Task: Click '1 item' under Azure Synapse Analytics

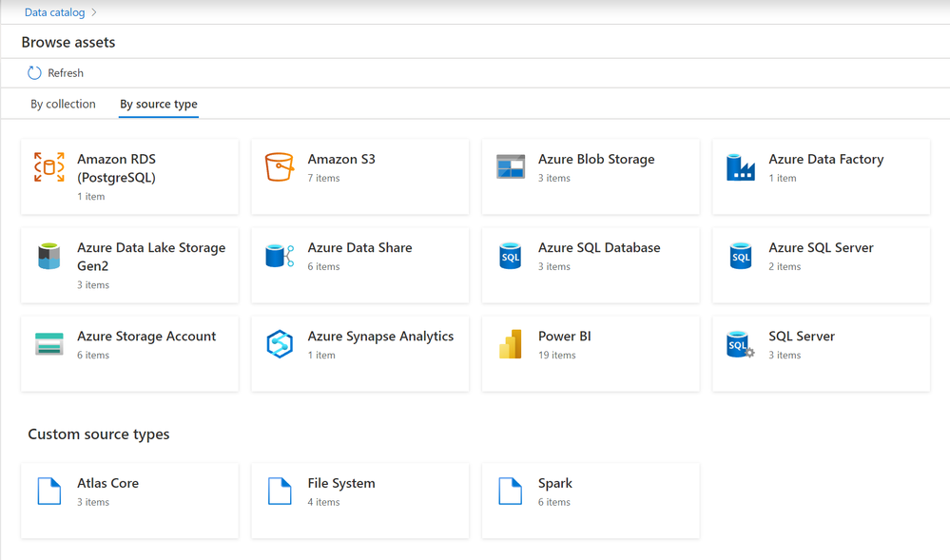Action: pyautogui.click(x=321, y=355)
